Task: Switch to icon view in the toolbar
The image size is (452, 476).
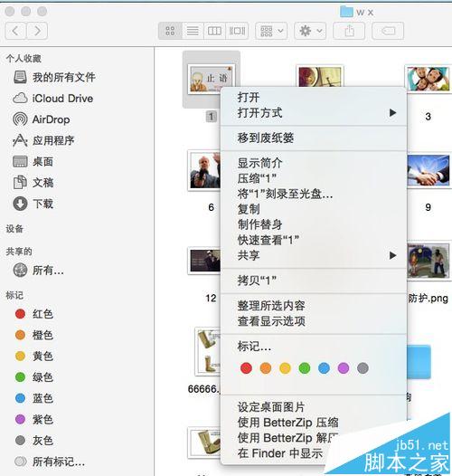Action: (170, 31)
